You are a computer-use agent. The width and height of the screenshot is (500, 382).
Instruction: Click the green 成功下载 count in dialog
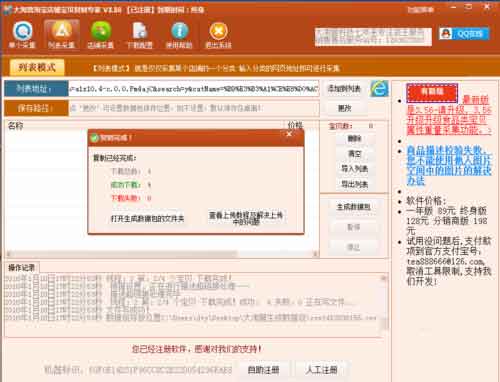coord(130,185)
